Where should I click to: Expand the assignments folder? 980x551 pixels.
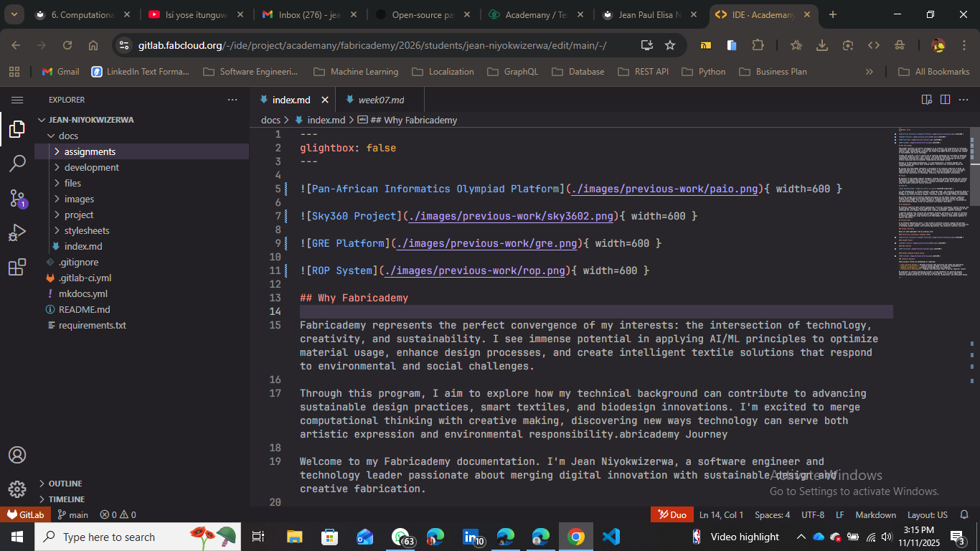click(x=90, y=151)
